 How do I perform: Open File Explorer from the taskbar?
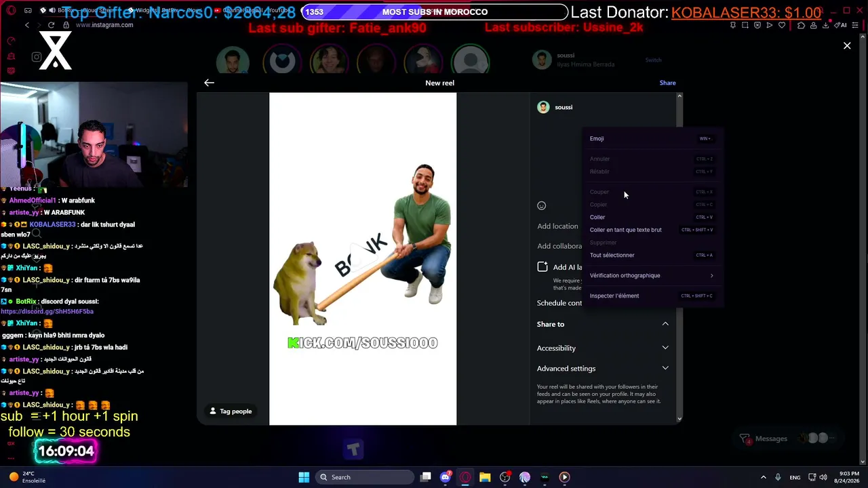(x=485, y=477)
